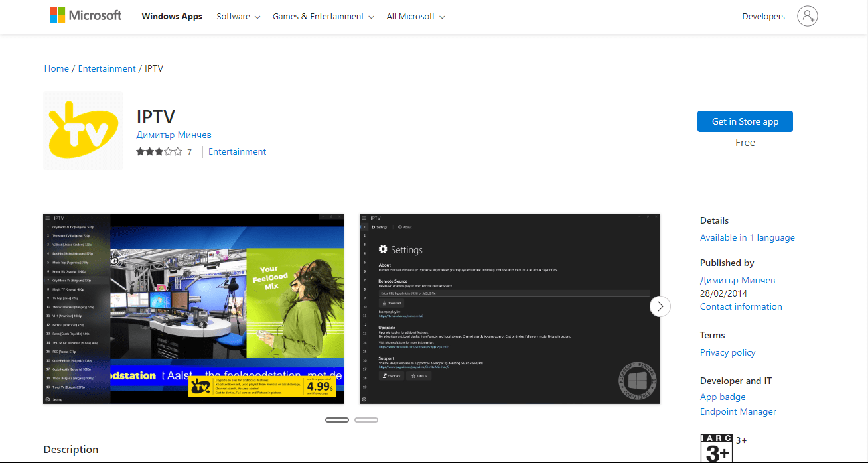Open the first screenshot showing the TV studio
The width and height of the screenshot is (868, 463).
coord(194,308)
